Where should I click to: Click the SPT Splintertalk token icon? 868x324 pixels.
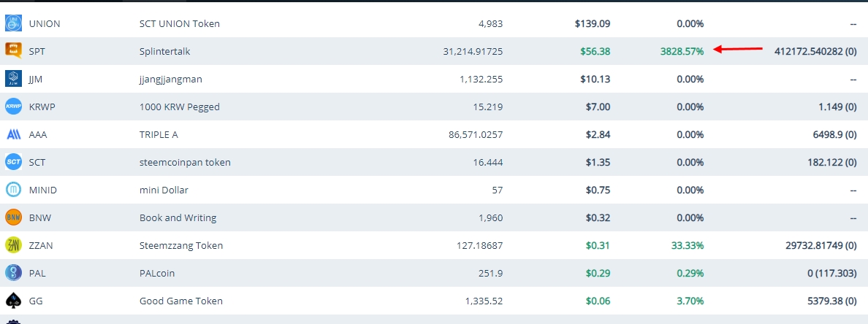pos(13,51)
